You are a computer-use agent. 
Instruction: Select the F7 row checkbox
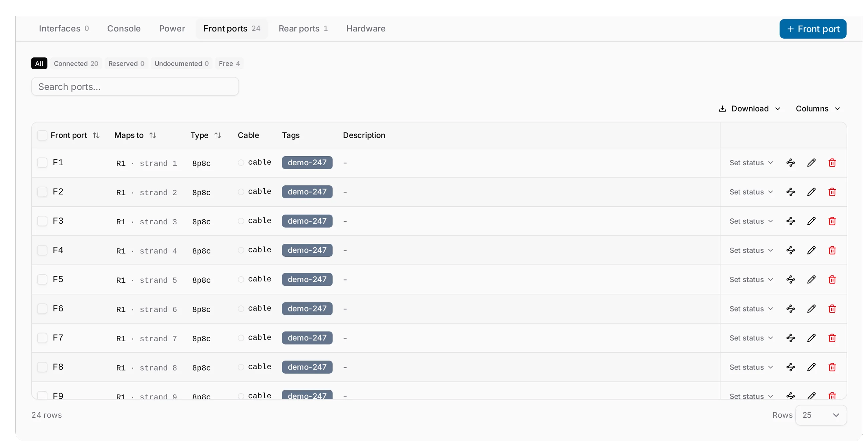[x=42, y=338]
